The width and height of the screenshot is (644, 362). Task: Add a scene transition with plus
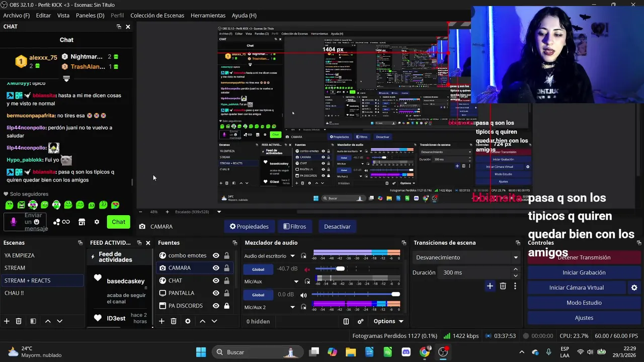tap(490, 286)
